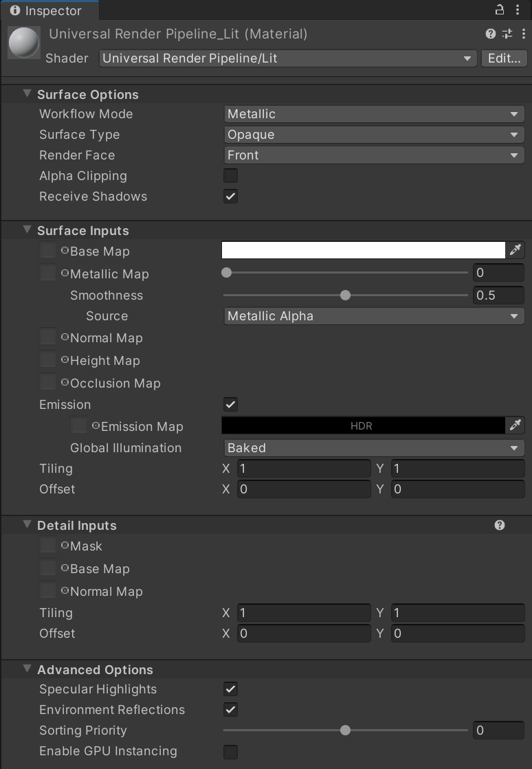This screenshot has height=769, width=532.
Task: Disable the Receive Shadows checkbox
Action: (x=230, y=196)
